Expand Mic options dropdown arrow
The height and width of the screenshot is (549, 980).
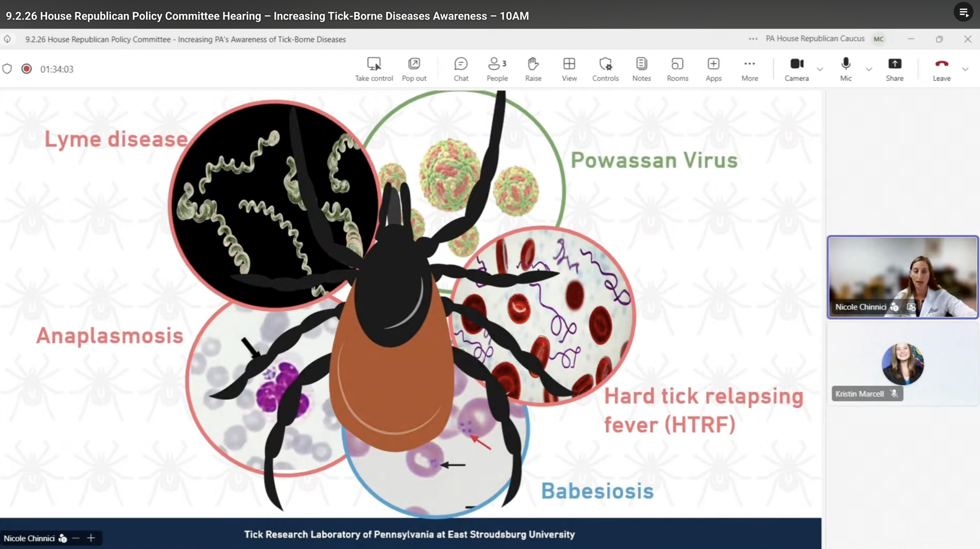869,69
